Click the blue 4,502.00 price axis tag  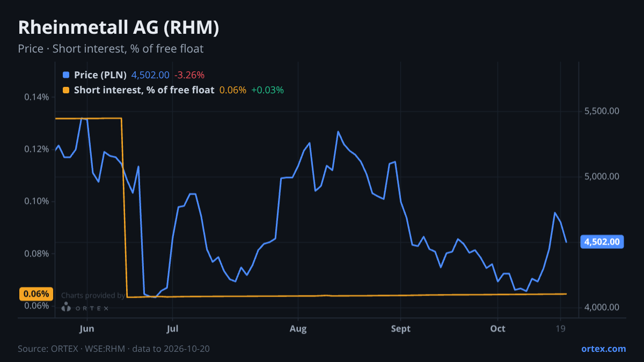click(x=602, y=242)
